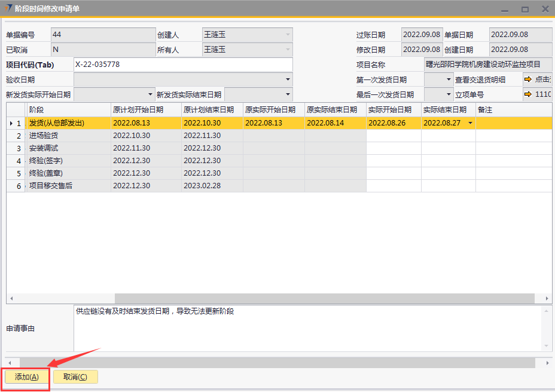The image size is (555, 392).
Task: Click the grid's scroll right arrow
Action: pos(547,298)
